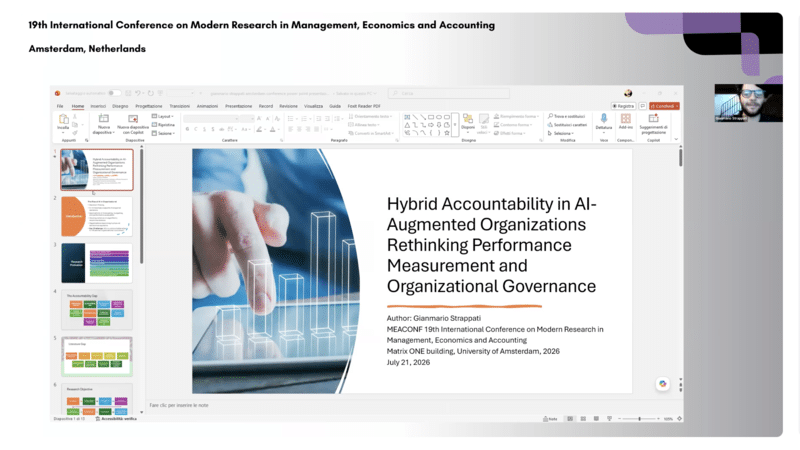Click the zoom slider in status bar
Screen dimensions: 800x450
pos(639,419)
